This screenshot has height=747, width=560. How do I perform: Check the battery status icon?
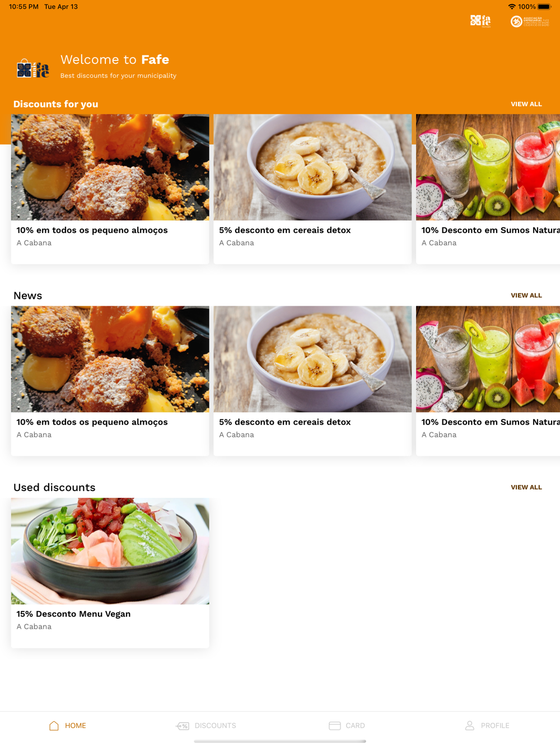point(544,7)
